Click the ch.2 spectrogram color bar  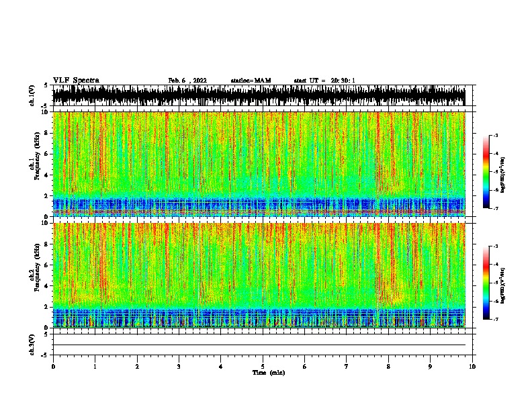(486, 283)
